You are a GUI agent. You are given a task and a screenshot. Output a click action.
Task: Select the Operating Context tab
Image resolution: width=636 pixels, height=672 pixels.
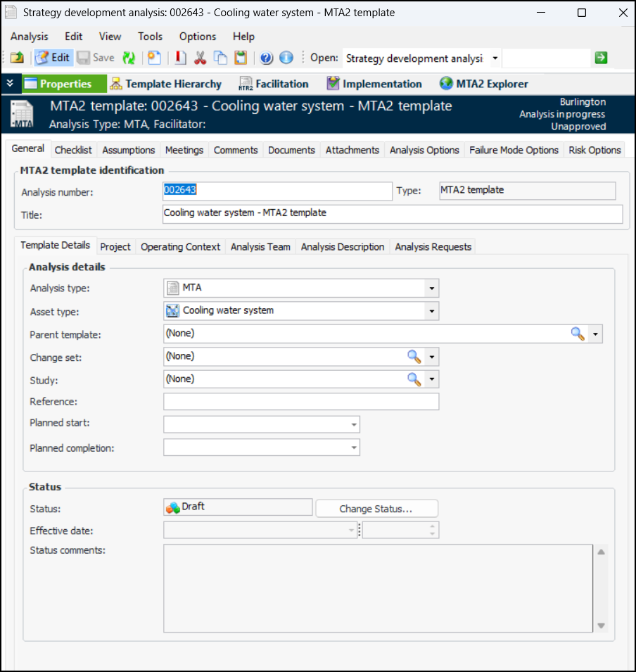[181, 247]
